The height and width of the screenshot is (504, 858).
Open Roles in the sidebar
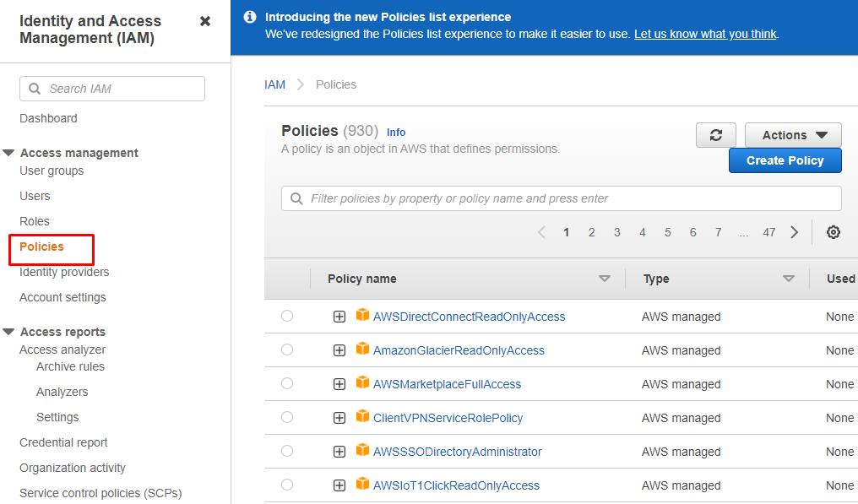(x=35, y=221)
